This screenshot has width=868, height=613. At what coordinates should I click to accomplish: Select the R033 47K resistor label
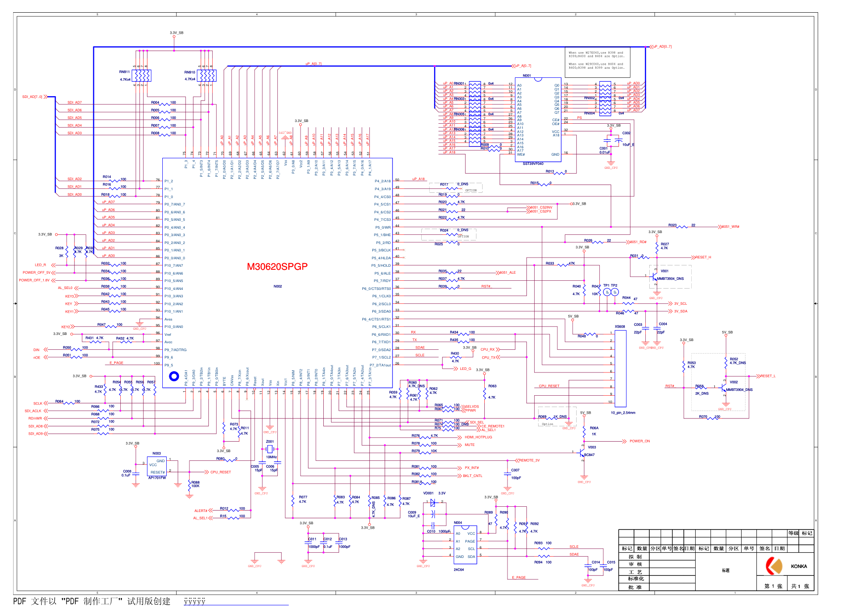pos(560,263)
